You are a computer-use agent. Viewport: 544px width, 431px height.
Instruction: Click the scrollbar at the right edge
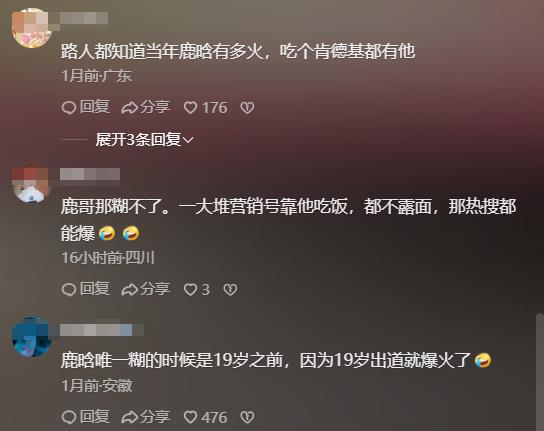pyautogui.click(x=539, y=371)
